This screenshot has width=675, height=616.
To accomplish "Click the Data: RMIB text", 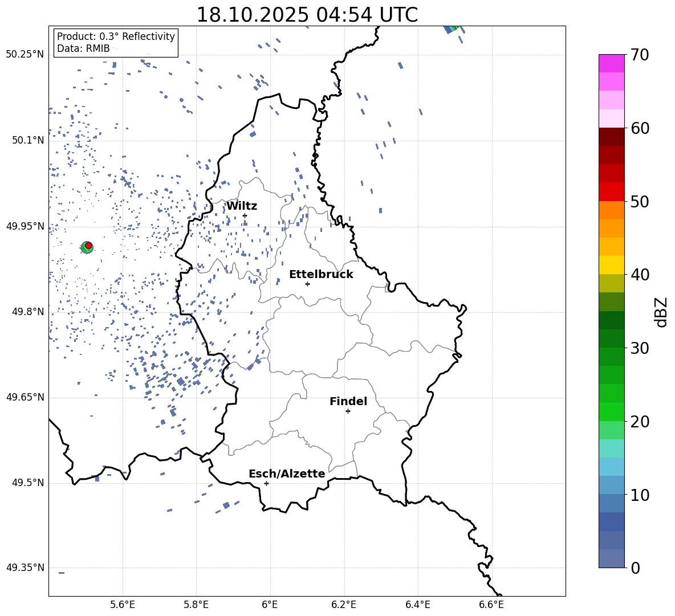I will [x=83, y=48].
